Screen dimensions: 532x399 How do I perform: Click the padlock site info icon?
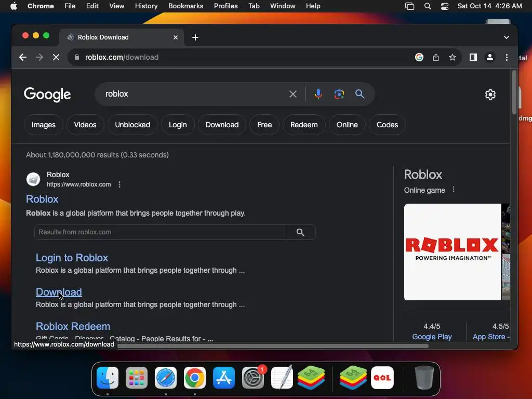[x=77, y=57]
